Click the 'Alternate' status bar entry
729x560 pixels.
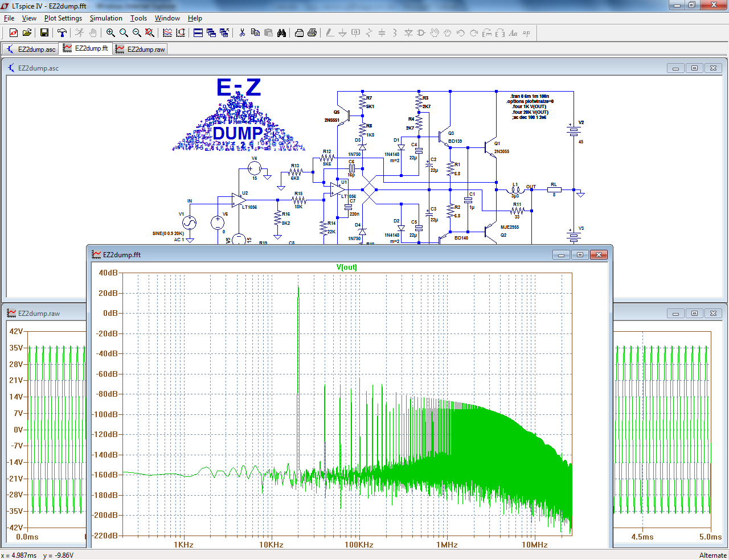pos(713,555)
